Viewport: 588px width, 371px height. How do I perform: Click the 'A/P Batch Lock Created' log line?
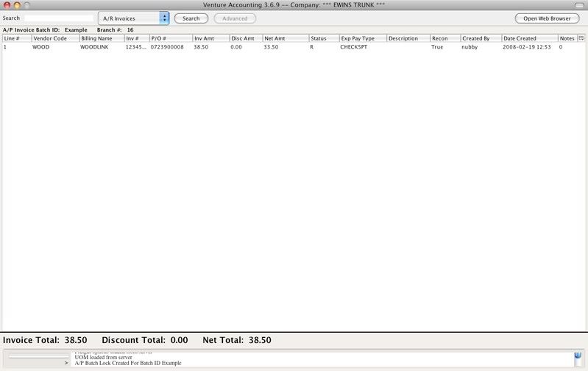click(128, 363)
